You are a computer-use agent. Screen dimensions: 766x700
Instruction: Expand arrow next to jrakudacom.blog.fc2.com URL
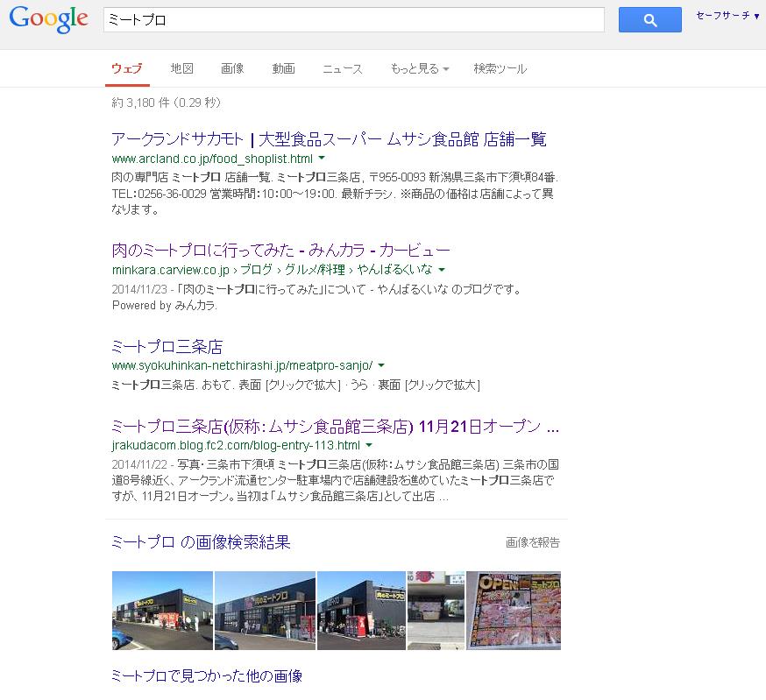(x=369, y=445)
